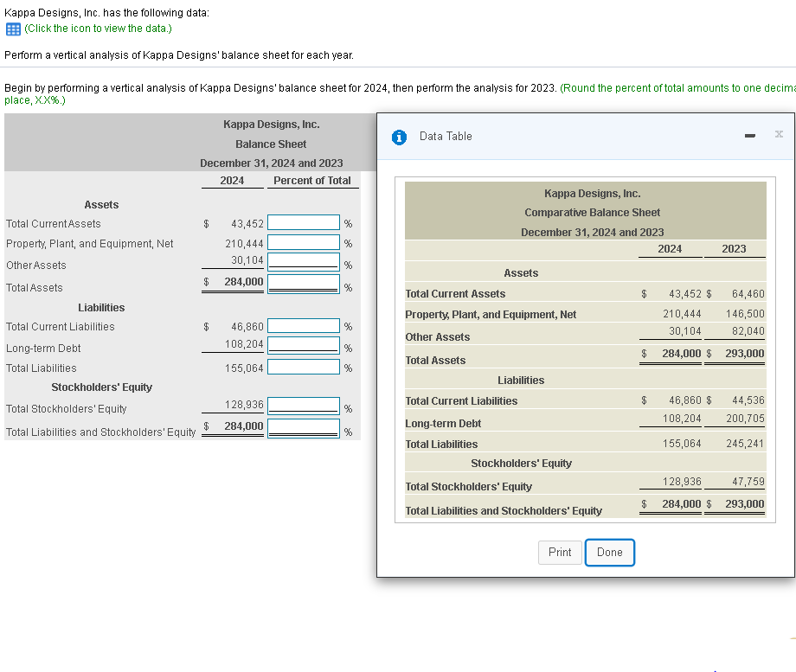
Task: Click the 'Total Current Assets' label in the worksheet
Action: (54, 224)
